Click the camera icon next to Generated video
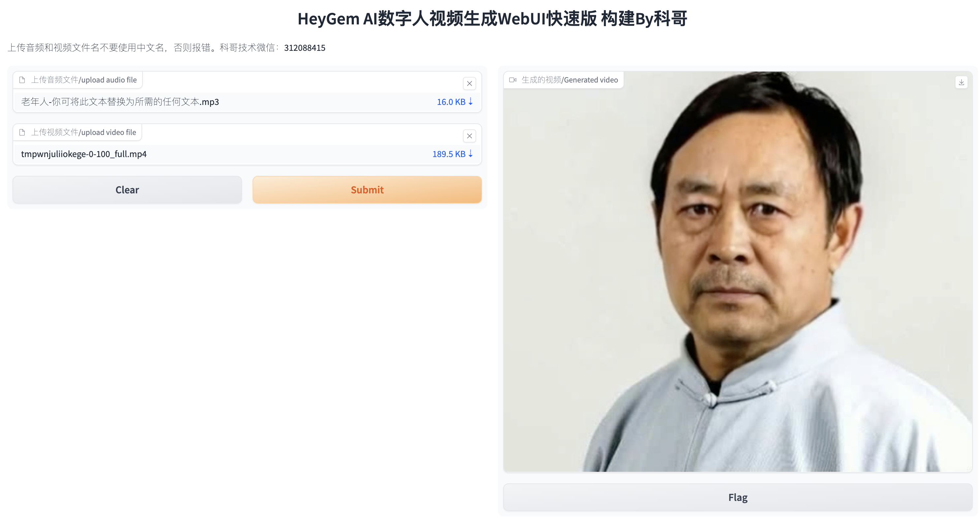 [x=512, y=80]
